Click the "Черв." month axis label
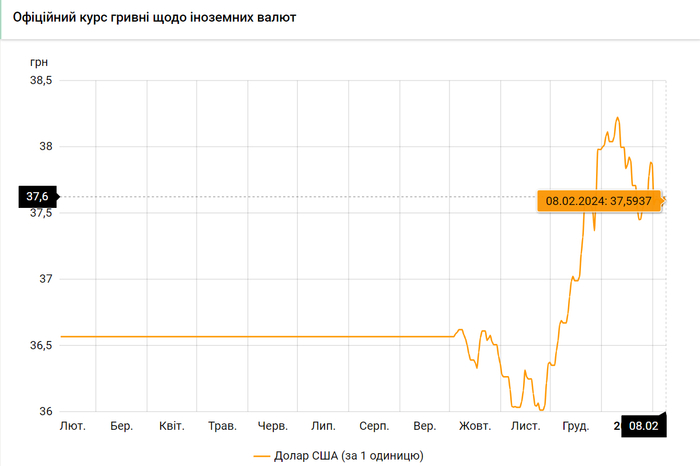700x466 pixels. [x=273, y=426]
